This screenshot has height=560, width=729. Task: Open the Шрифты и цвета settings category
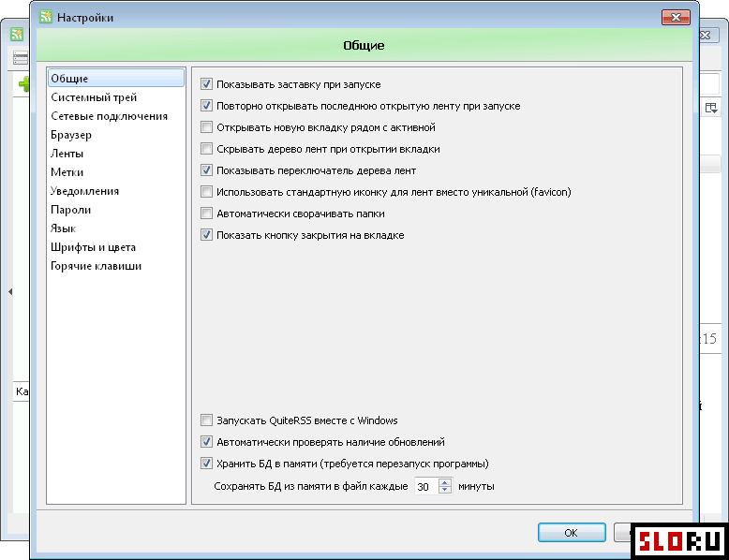tap(93, 247)
